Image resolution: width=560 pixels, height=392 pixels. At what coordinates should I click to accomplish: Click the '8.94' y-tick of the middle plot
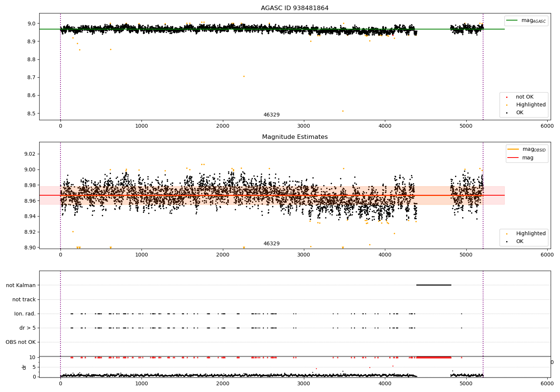[30, 217]
